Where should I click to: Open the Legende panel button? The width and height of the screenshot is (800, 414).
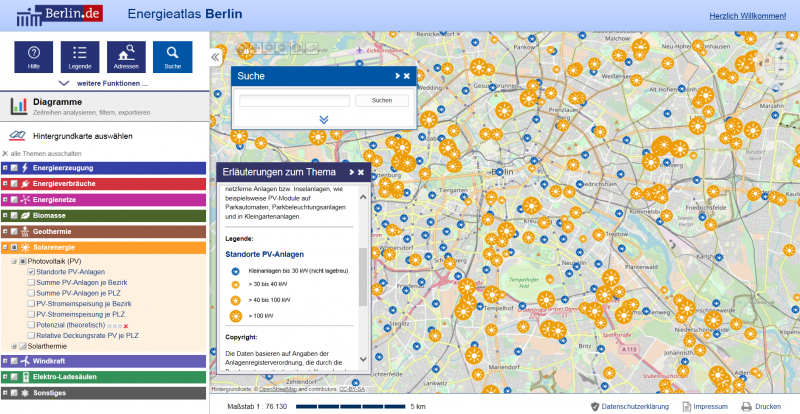(x=80, y=57)
